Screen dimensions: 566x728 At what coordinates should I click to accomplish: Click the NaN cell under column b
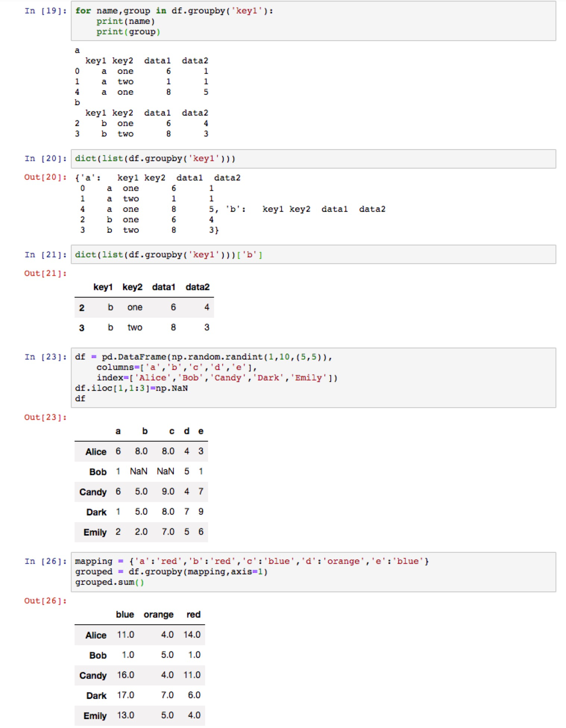point(139,471)
